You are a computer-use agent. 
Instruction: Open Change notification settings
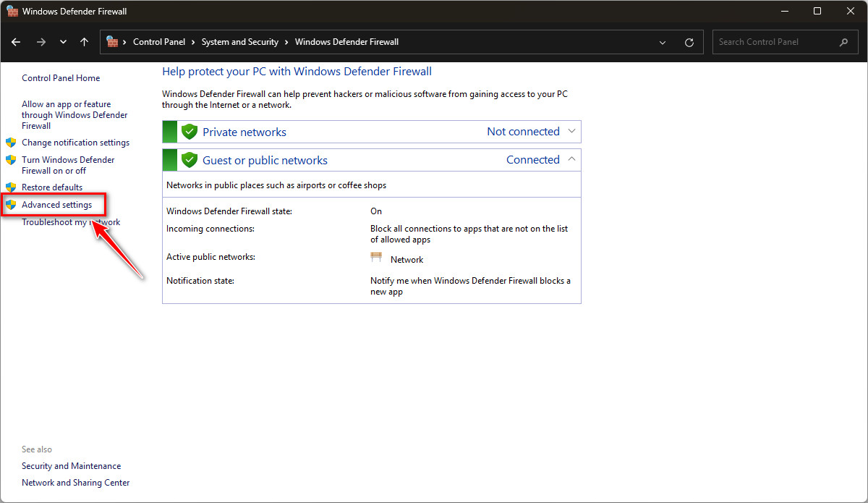[x=75, y=143]
